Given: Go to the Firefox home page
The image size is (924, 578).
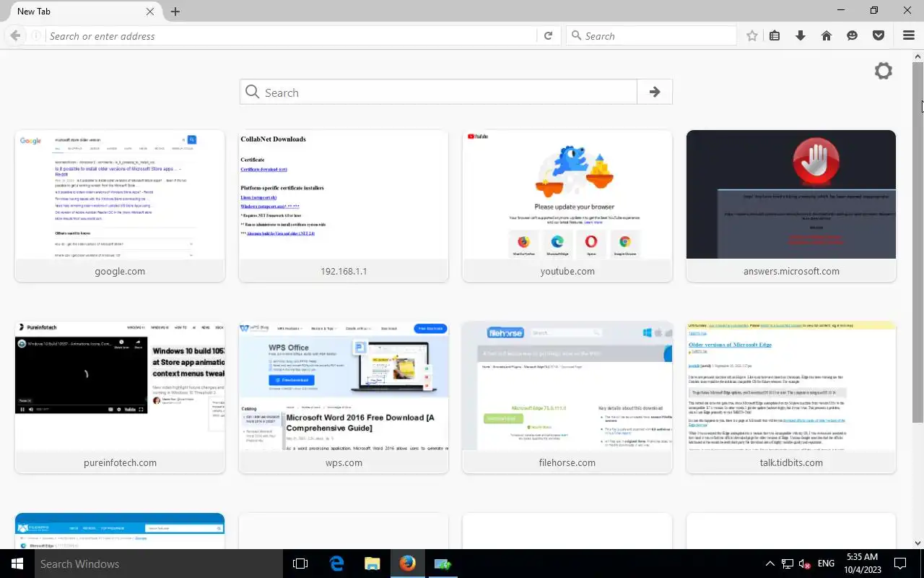Looking at the screenshot, I should point(827,35).
